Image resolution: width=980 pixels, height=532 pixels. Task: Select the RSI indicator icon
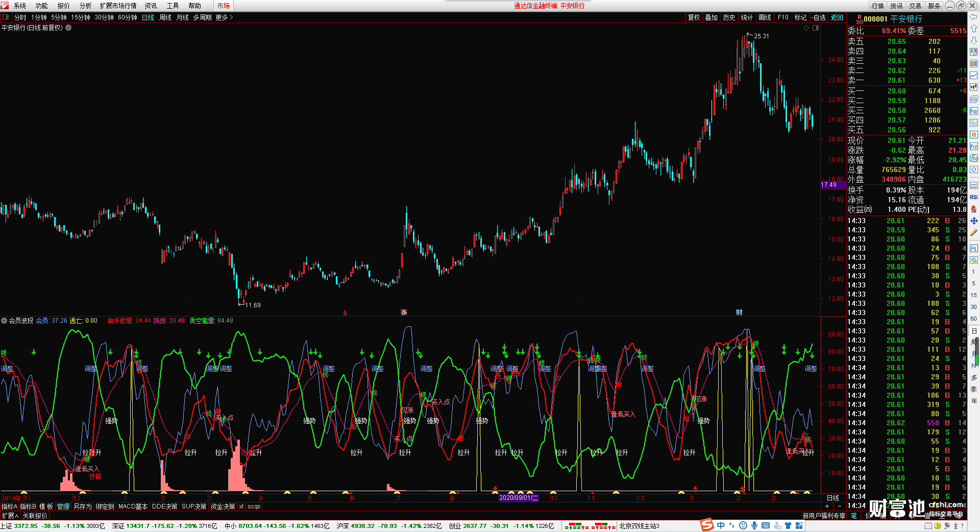pyautogui.click(x=973, y=197)
